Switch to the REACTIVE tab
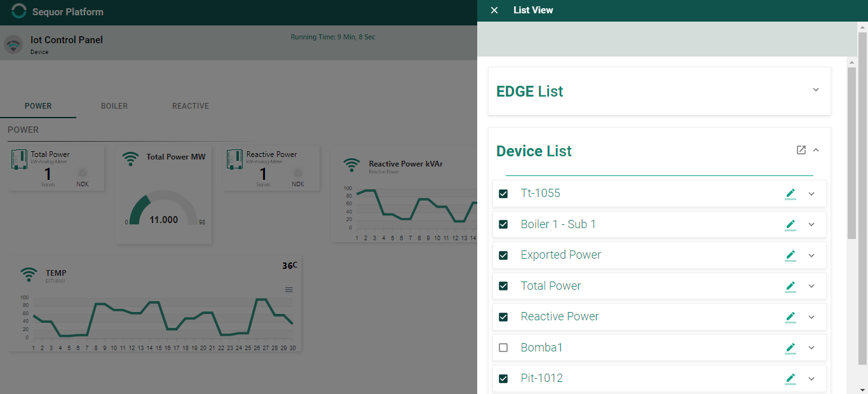868x394 pixels. 191,106
